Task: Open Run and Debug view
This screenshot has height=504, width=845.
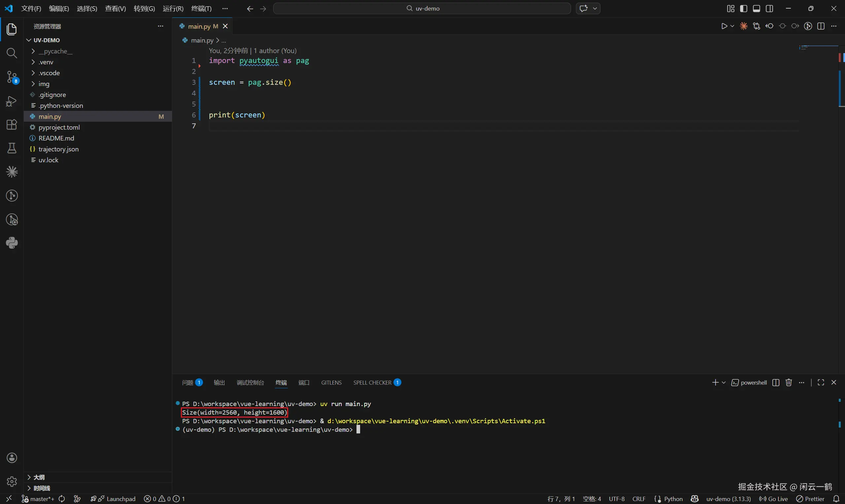Action: point(12,101)
